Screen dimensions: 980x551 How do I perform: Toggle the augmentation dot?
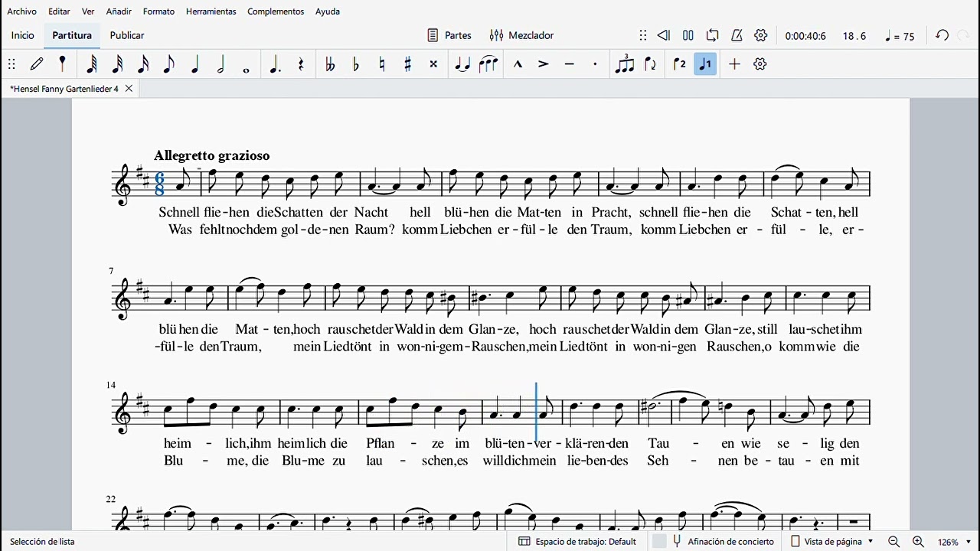pyautogui.click(x=275, y=64)
